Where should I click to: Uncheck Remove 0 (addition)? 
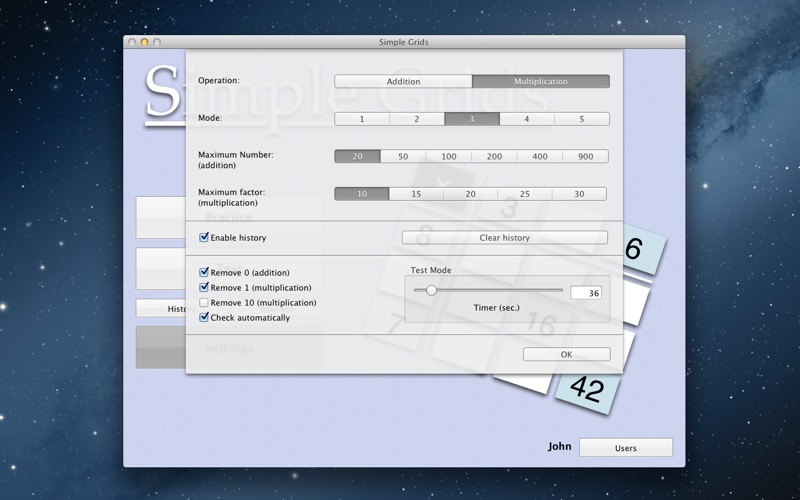tap(204, 272)
